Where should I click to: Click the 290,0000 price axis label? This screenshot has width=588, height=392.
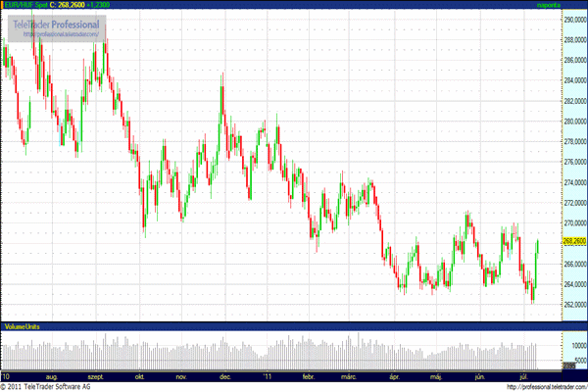[x=573, y=19]
